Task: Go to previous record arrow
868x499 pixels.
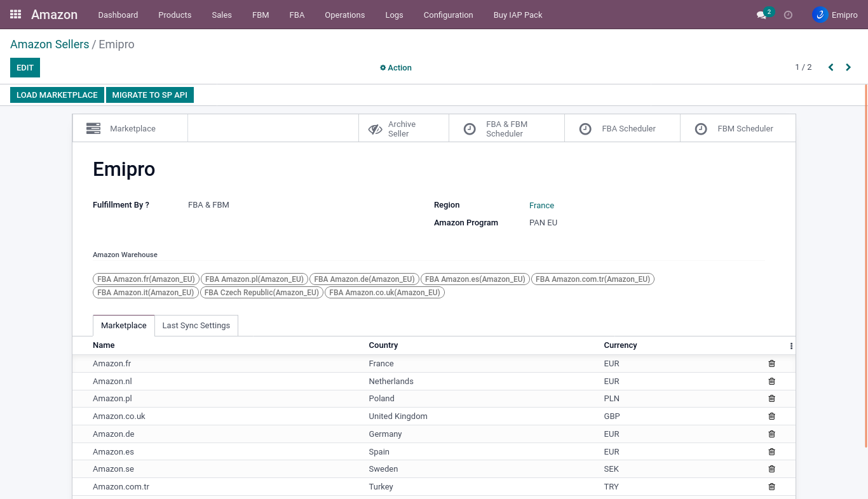Action: coord(831,67)
